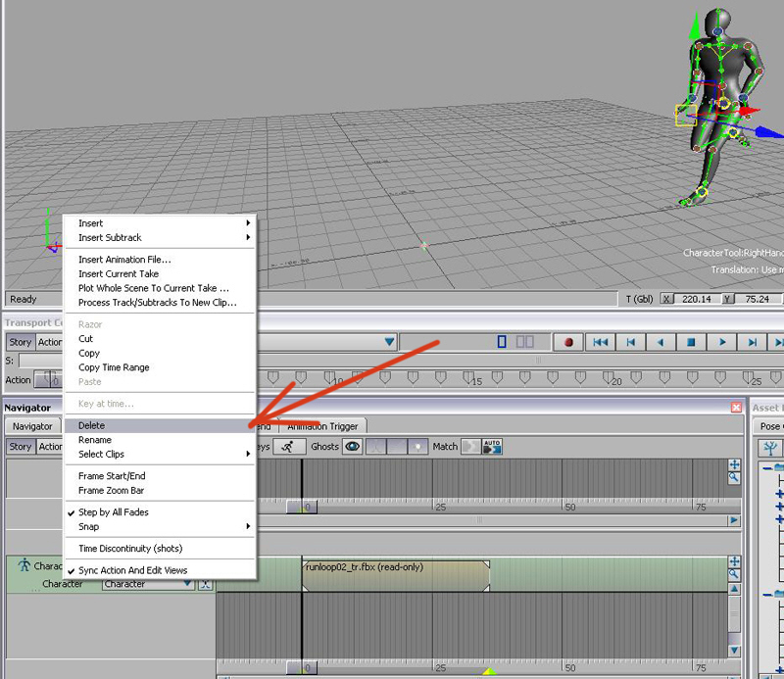Click the character track figure icon
Viewport: 784px width, 679px height.
point(24,565)
